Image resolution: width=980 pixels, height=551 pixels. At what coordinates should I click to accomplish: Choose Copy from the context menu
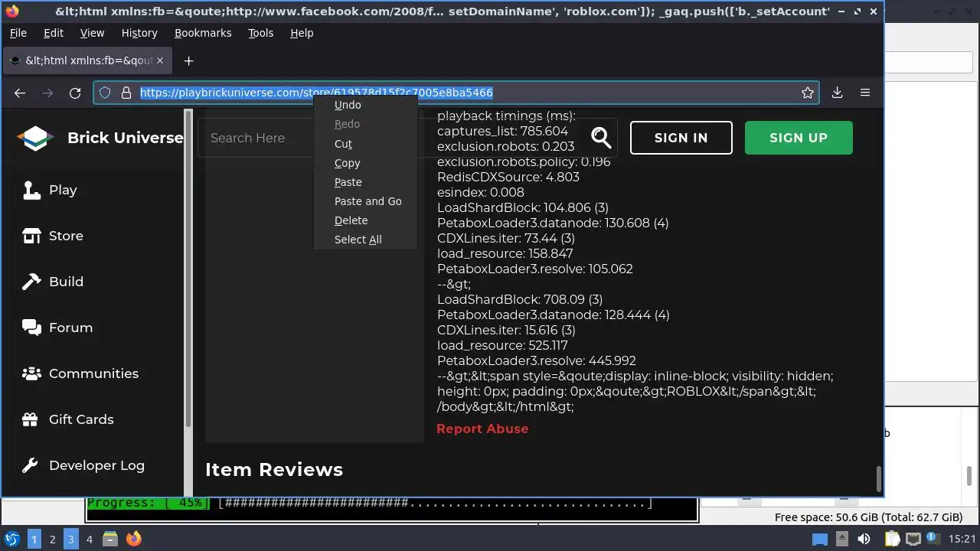coord(365,163)
